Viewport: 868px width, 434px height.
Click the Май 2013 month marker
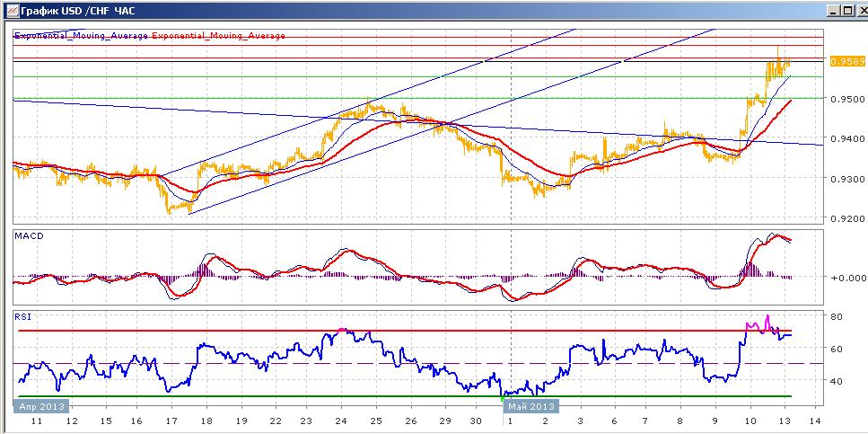coord(528,406)
